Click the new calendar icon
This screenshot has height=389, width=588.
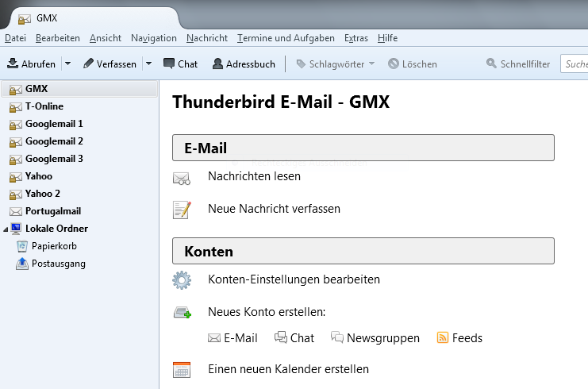click(x=182, y=370)
